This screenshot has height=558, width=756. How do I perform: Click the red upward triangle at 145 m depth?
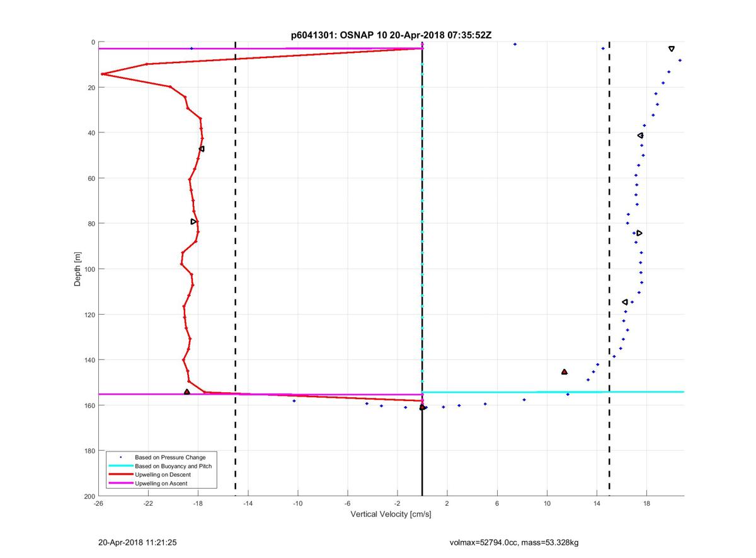point(564,372)
